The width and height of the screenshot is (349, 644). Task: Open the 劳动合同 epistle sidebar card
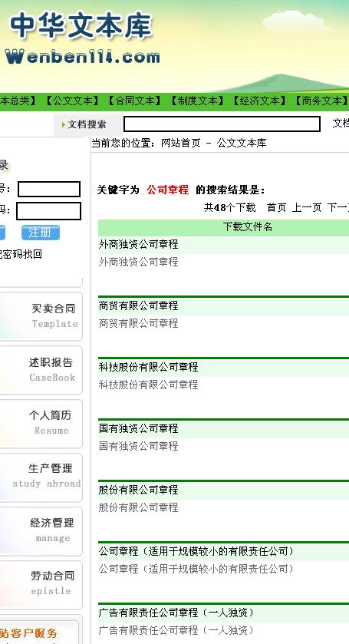41,585
